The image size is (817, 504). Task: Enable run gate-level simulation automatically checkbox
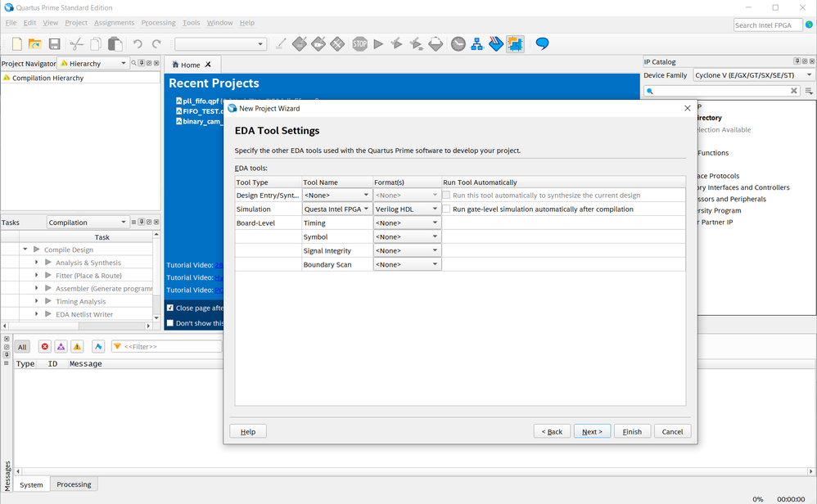click(x=447, y=209)
